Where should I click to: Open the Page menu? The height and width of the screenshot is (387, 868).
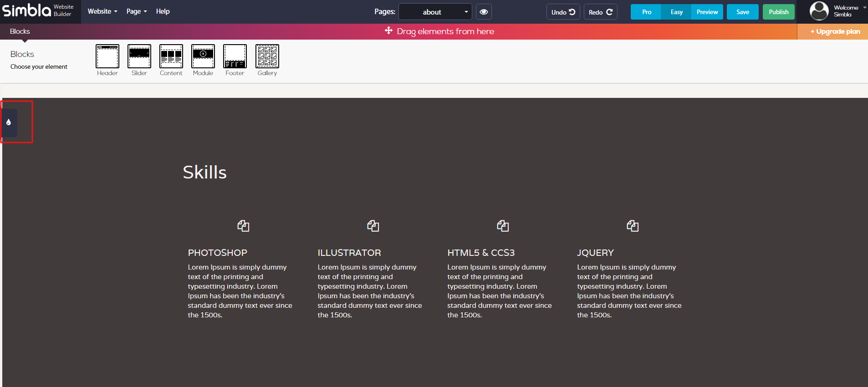(x=137, y=11)
